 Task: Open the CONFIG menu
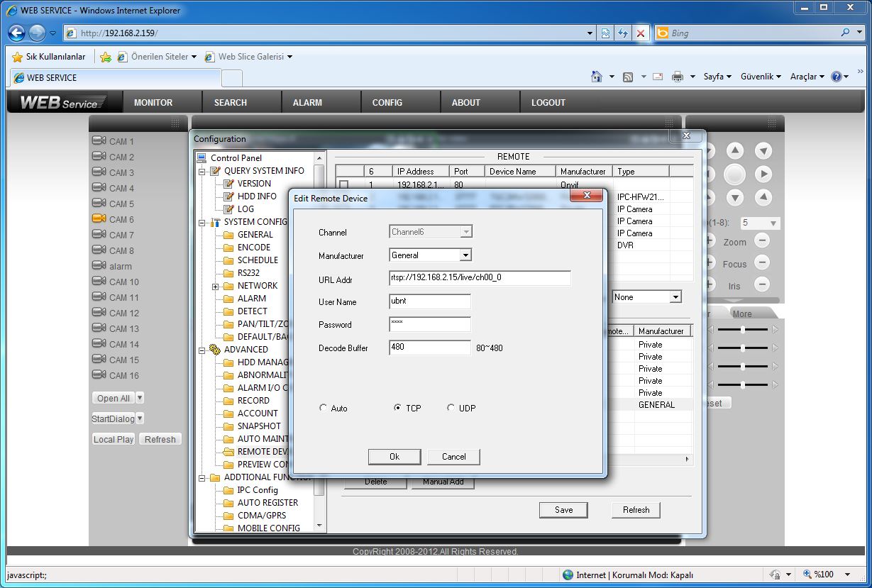(x=387, y=102)
